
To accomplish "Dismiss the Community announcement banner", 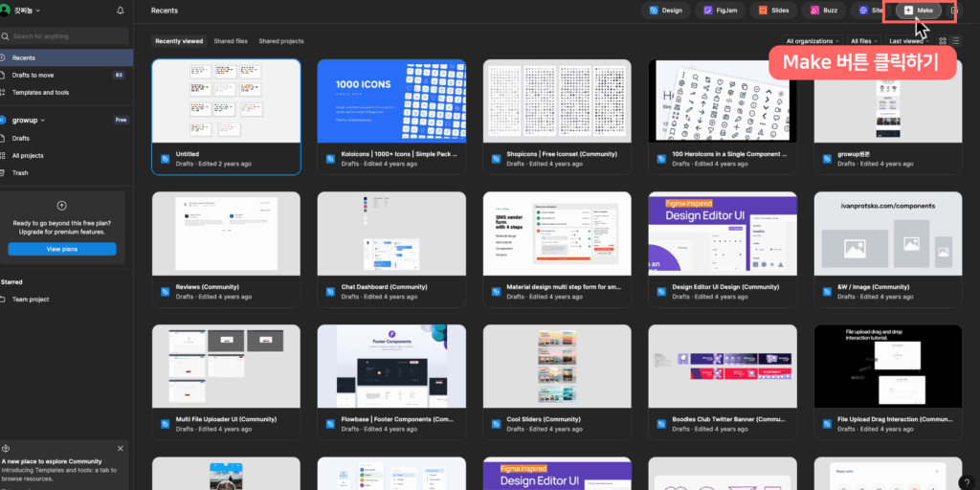I will (120, 448).
